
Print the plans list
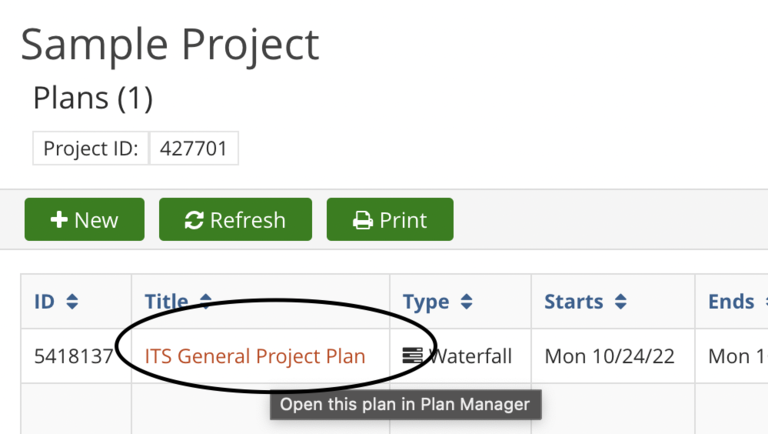[390, 219]
